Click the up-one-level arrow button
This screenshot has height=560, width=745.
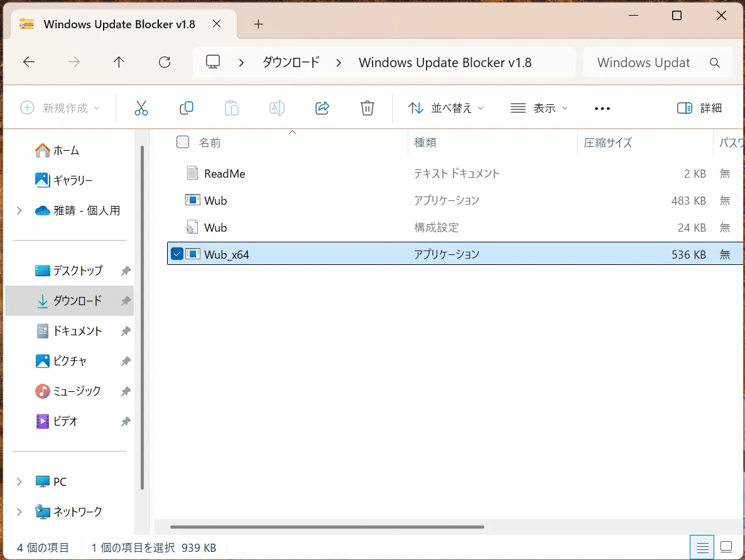click(118, 62)
